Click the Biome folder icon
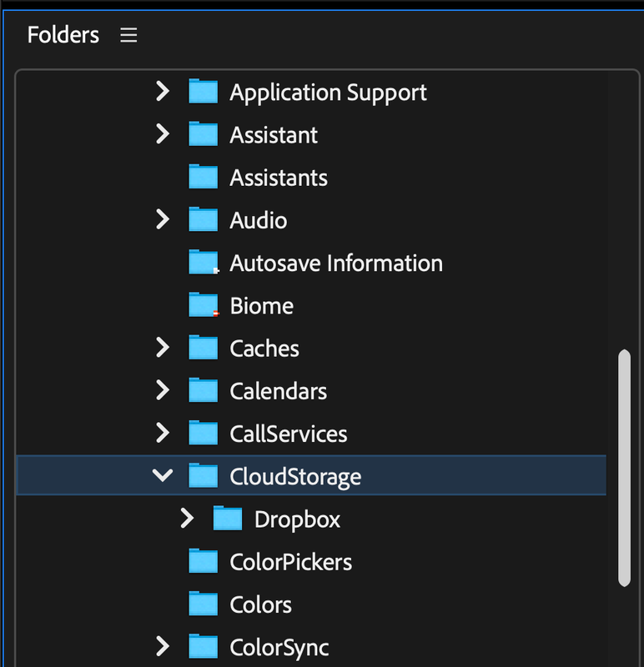This screenshot has width=644, height=667. click(x=203, y=306)
